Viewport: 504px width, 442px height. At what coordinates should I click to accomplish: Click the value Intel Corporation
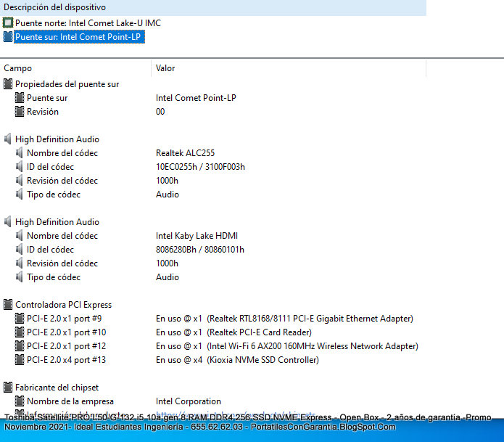(189, 401)
